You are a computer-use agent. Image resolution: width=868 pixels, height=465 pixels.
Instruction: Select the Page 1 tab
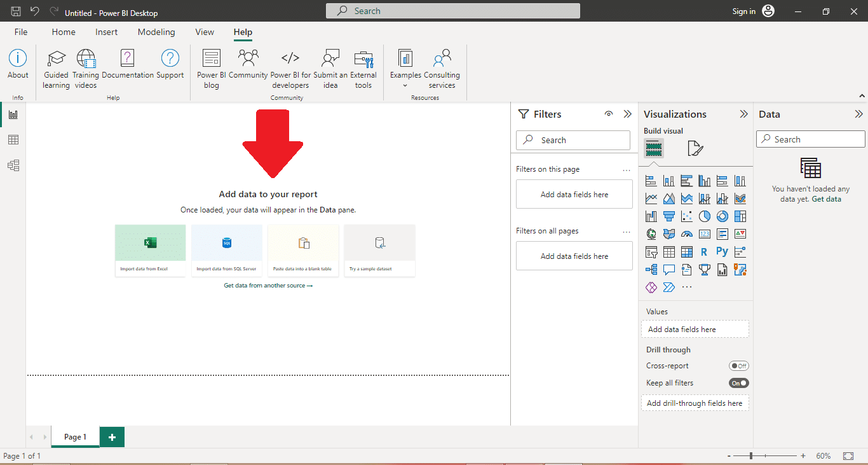(x=75, y=437)
